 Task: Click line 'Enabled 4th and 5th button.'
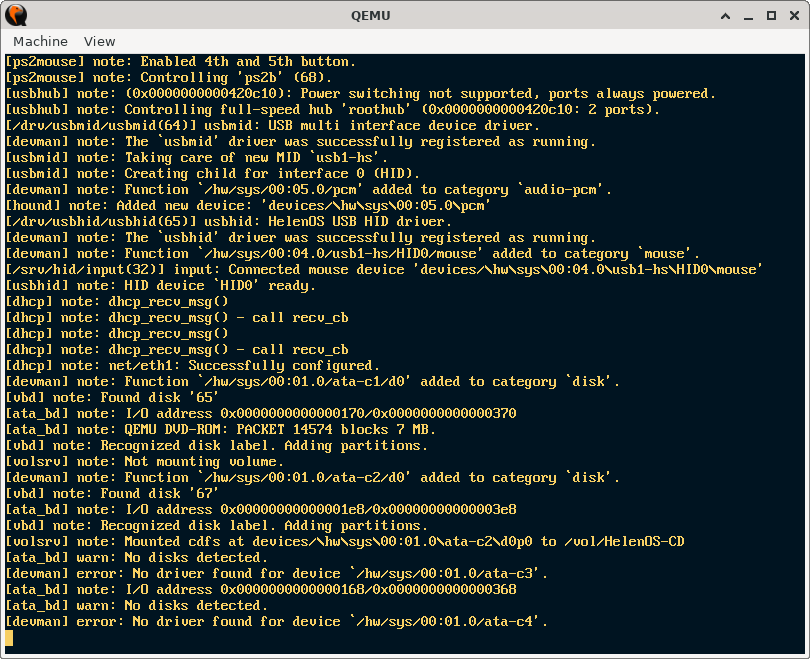click(181, 61)
